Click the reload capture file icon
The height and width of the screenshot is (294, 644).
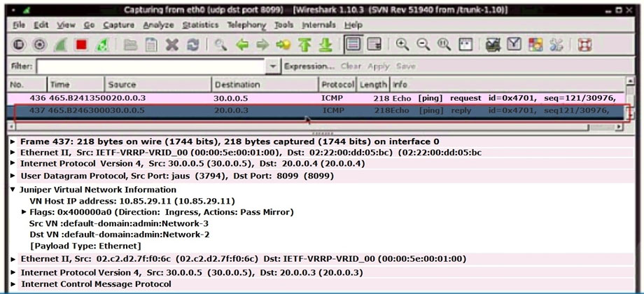(193, 44)
